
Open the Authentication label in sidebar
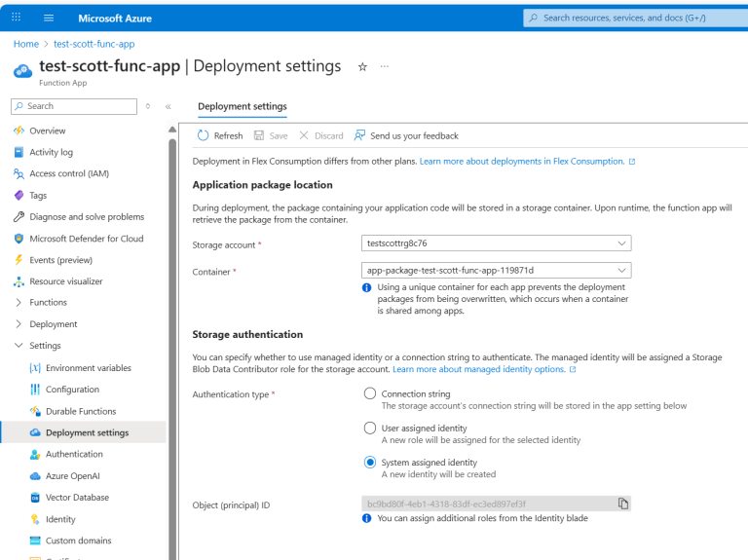pos(74,454)
